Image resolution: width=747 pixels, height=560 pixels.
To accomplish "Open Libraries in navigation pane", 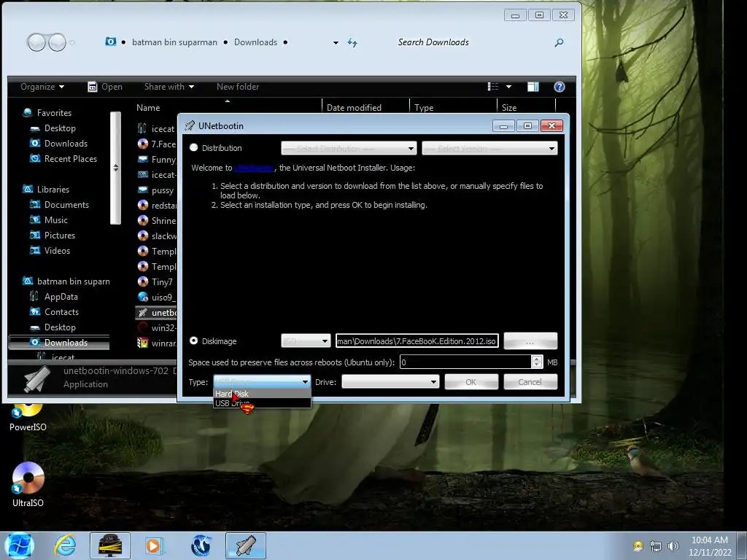I will pyautogui.click(x=53, y=190).
